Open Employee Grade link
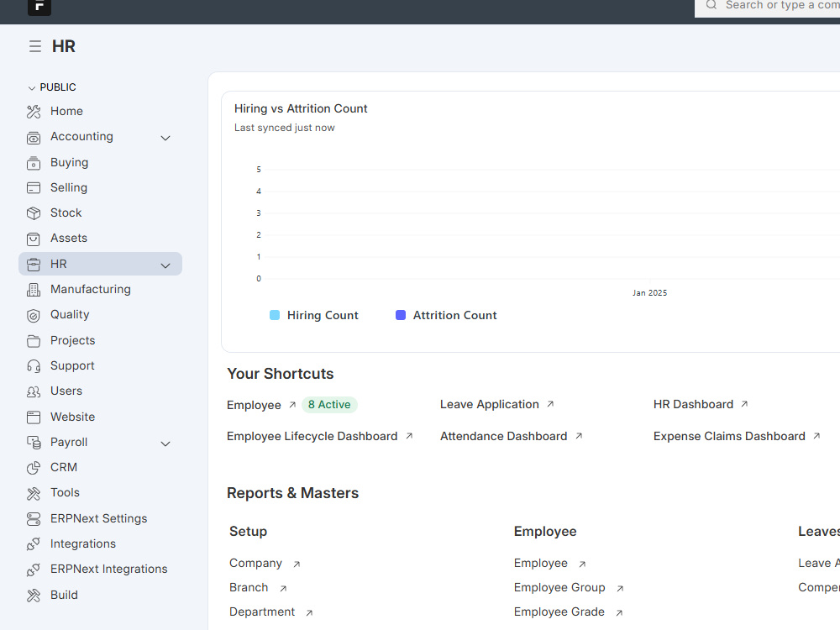This screenshot has width=840, height=630. [559, 612]
